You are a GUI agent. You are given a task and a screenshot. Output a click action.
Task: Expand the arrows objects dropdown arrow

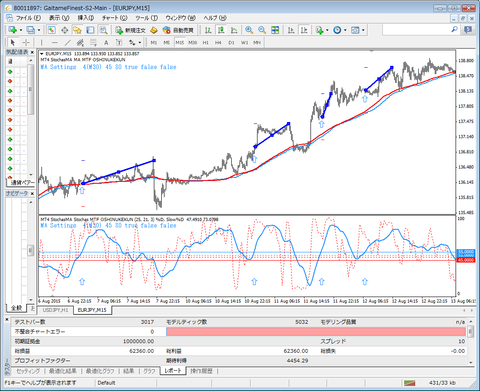click(x=140, y=43)
